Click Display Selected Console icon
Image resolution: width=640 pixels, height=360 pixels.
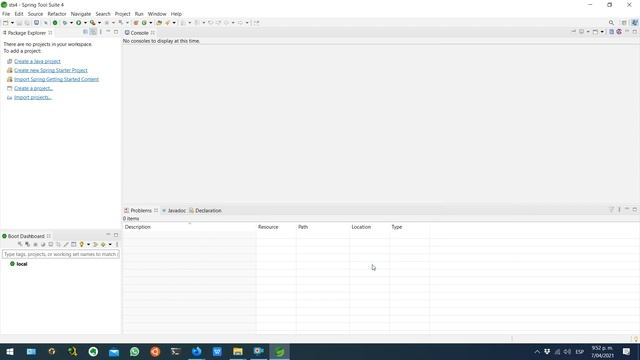point(582,32)
